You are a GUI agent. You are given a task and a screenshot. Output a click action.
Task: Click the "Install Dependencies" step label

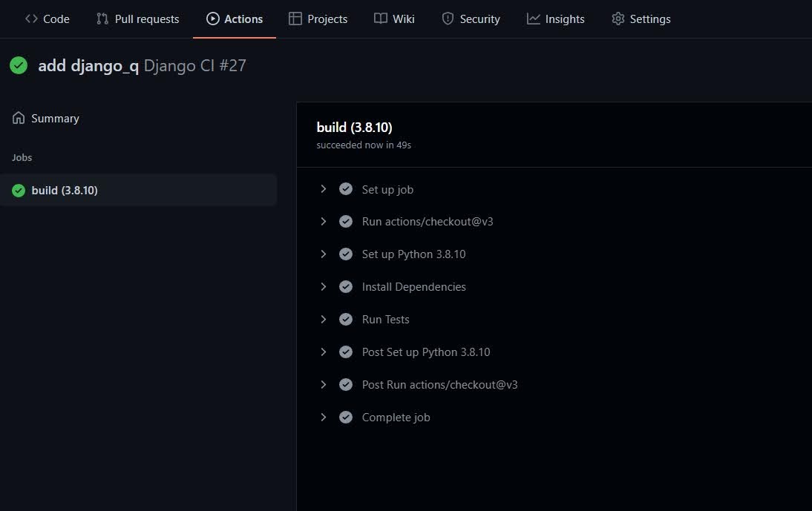pyautogui.click(x=413, y=286)
